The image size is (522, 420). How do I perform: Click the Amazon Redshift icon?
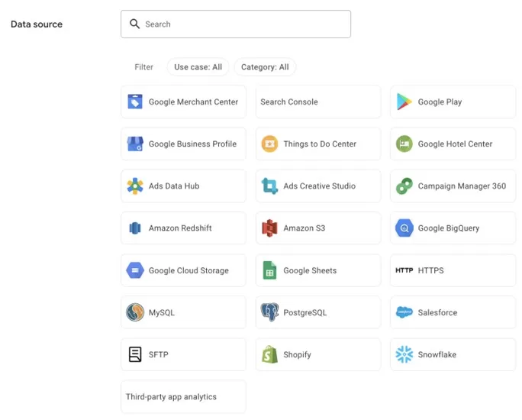(135, 228)
